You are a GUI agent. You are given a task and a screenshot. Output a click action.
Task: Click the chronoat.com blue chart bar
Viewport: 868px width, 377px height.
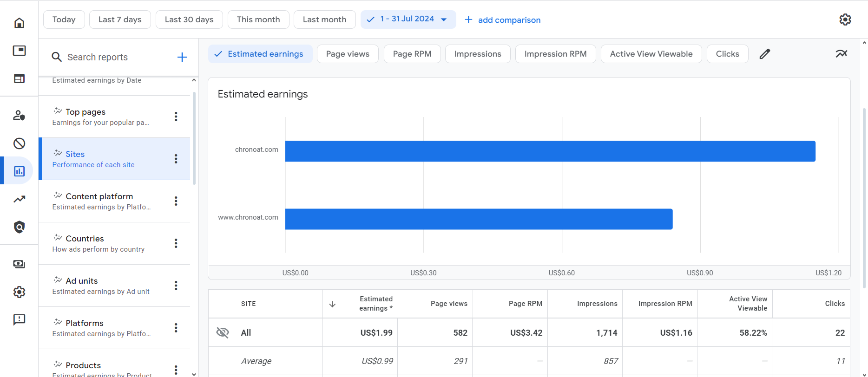(550, 151)
